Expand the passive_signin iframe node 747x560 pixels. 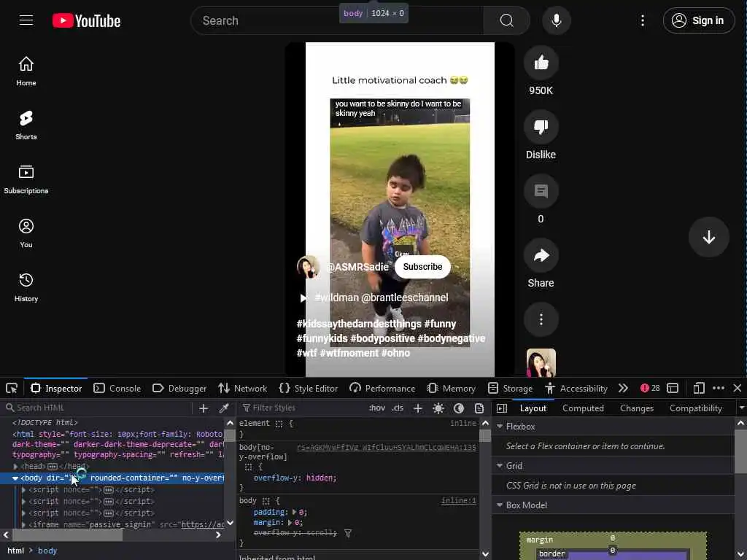point(23,525)
